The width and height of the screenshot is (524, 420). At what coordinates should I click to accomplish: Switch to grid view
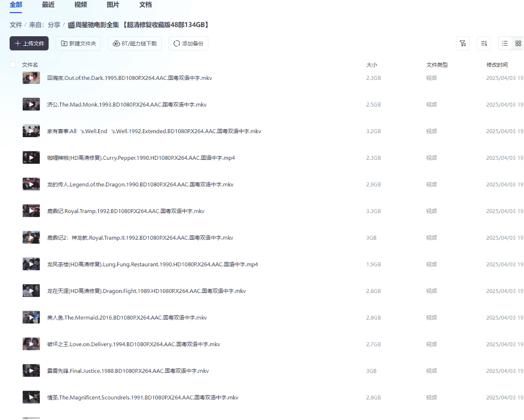click(518, 43)
